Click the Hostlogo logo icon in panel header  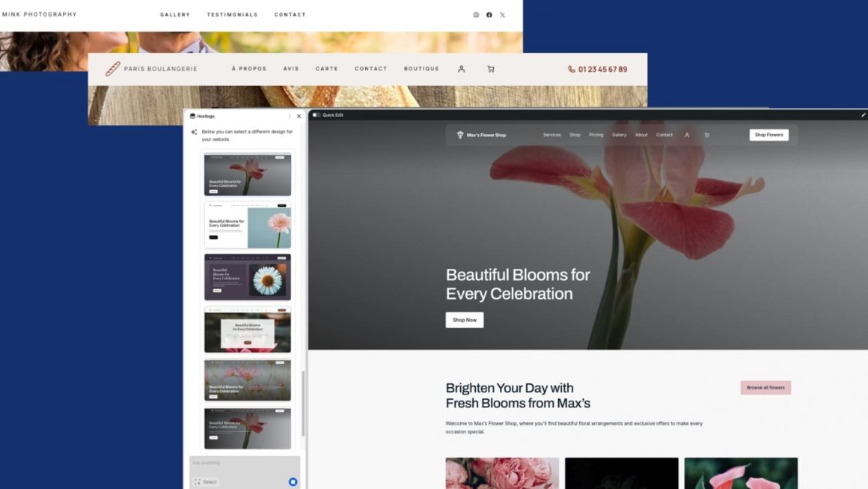192,116
